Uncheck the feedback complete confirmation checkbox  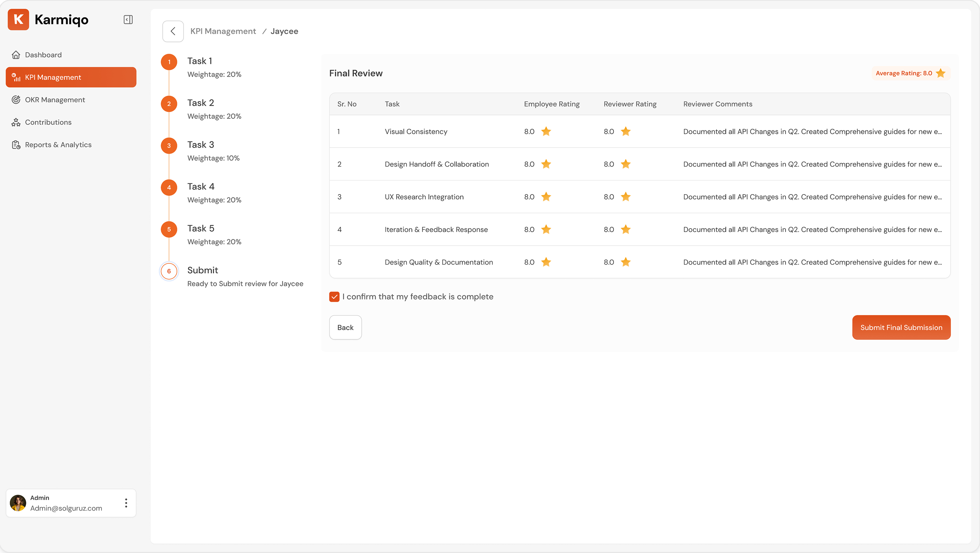point(334,297)
